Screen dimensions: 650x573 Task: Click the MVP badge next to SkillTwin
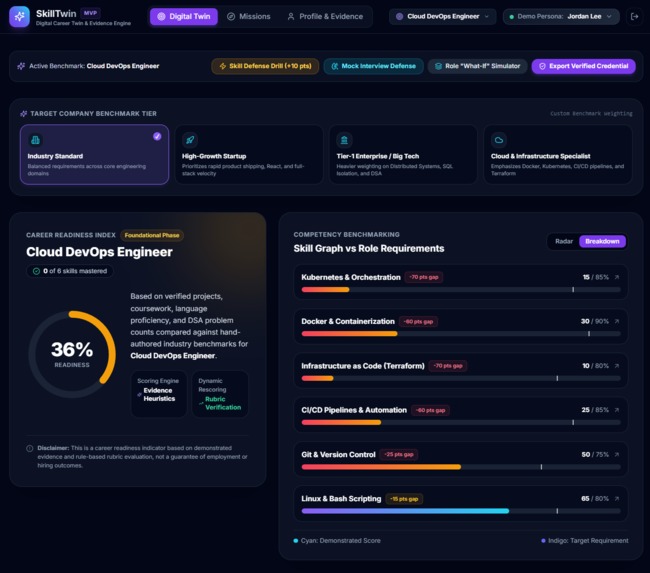click(90, 13)
